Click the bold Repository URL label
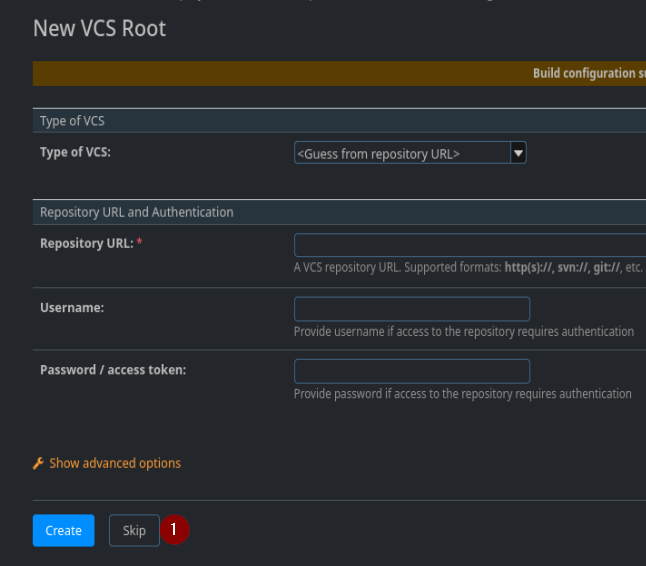Screen dimensions: 646x566 coord(87,243)
